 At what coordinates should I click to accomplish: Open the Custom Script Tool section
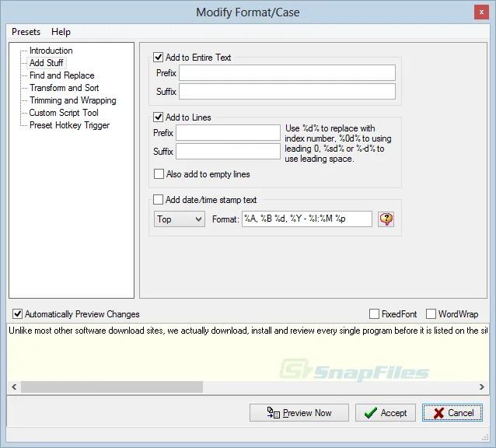pos(64,113)
